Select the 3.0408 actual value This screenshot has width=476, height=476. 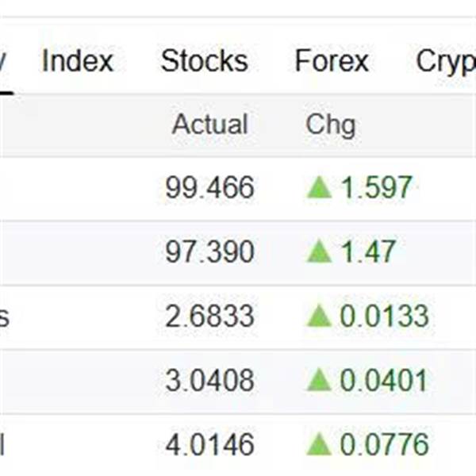209,380
